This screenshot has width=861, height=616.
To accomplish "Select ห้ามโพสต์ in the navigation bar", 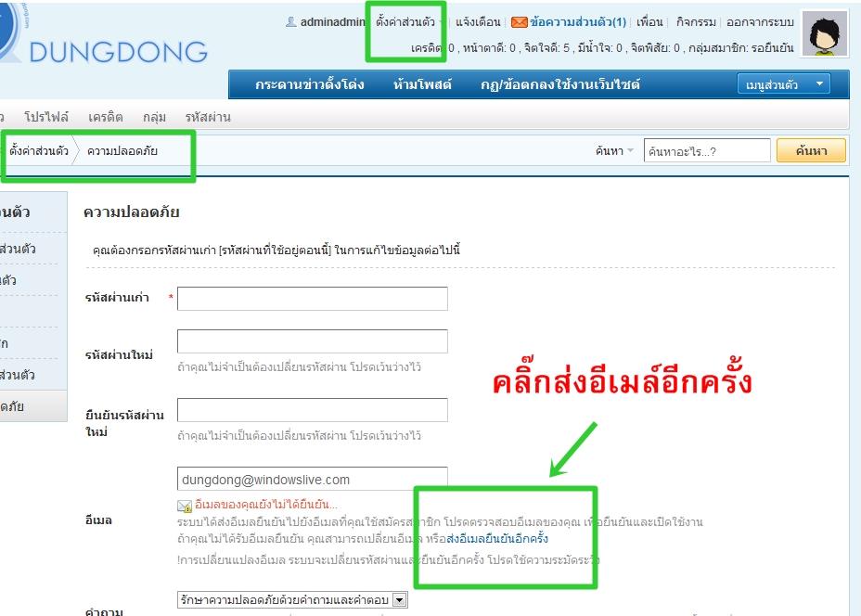I will (x=422, y=84).
